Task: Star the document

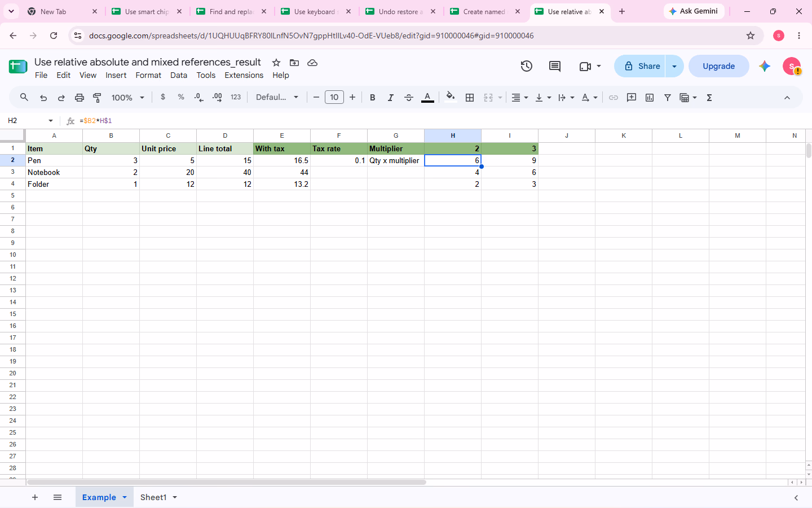Action: pyautogui.click(x=276, y=62)
